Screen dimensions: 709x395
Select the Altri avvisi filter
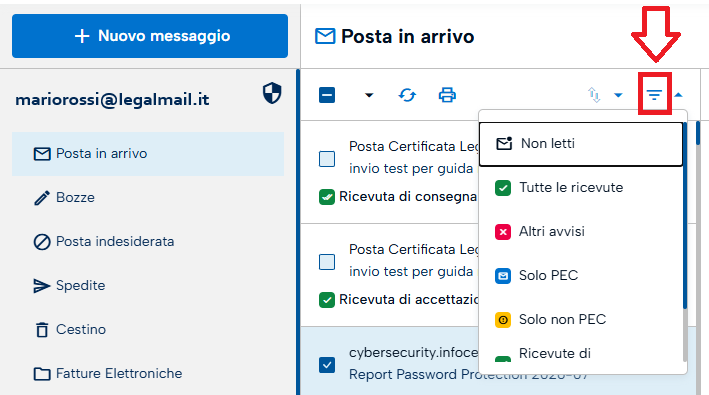click(581, 231)
